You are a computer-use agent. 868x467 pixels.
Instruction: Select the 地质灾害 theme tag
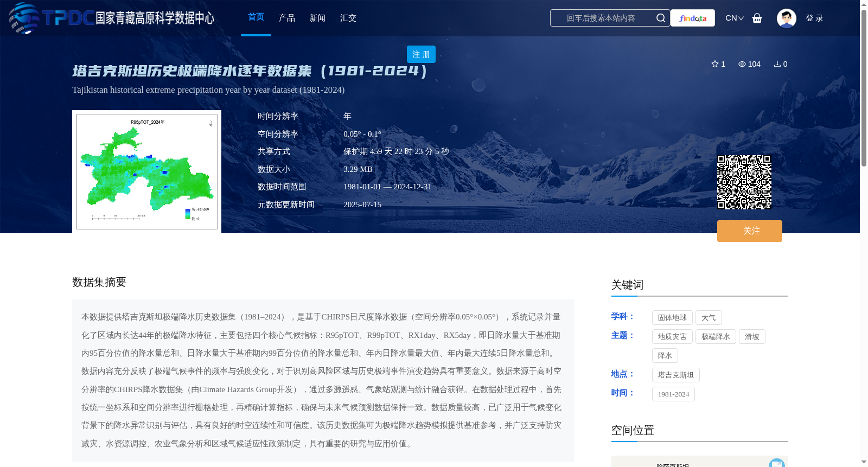click(672, 337)
